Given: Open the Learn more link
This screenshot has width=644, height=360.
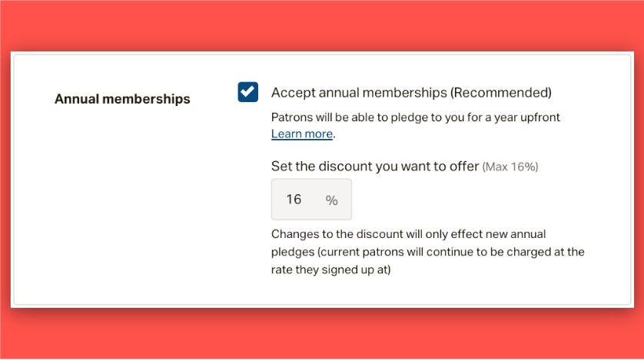Looking at the screenshot, I should click(x=302, y=134).
